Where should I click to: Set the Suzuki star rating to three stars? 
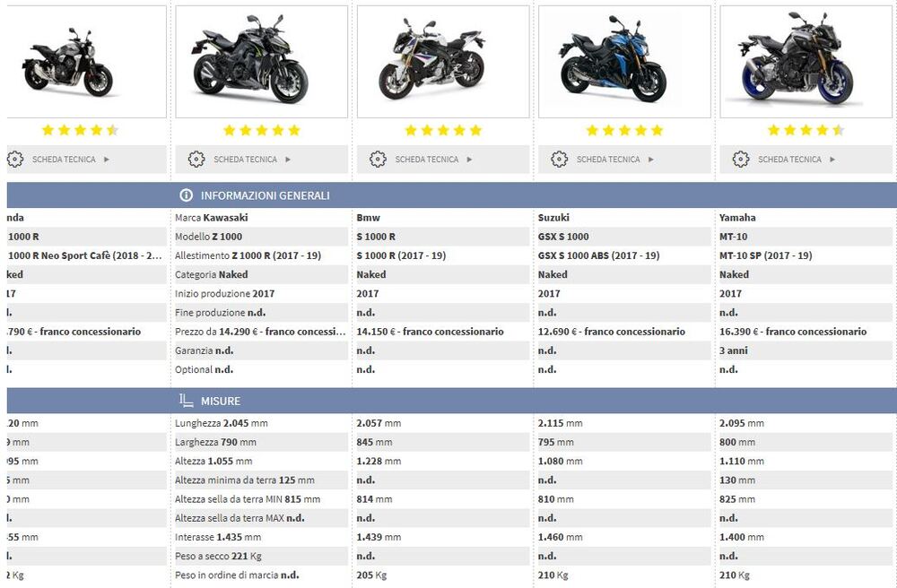623,129
